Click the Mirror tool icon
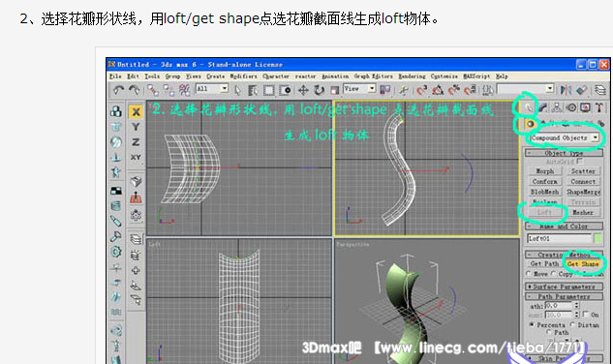The width and height of the screenshot is (613, 364). point(566,90)
